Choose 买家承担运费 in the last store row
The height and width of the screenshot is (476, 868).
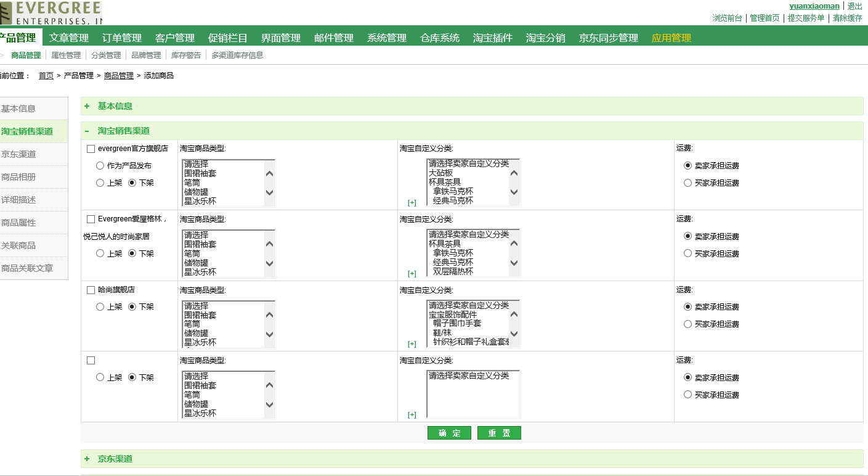tap(688, 395)
